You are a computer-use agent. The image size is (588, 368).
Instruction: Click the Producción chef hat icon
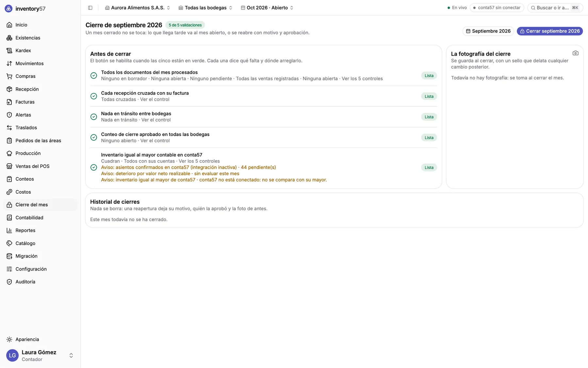9,153
